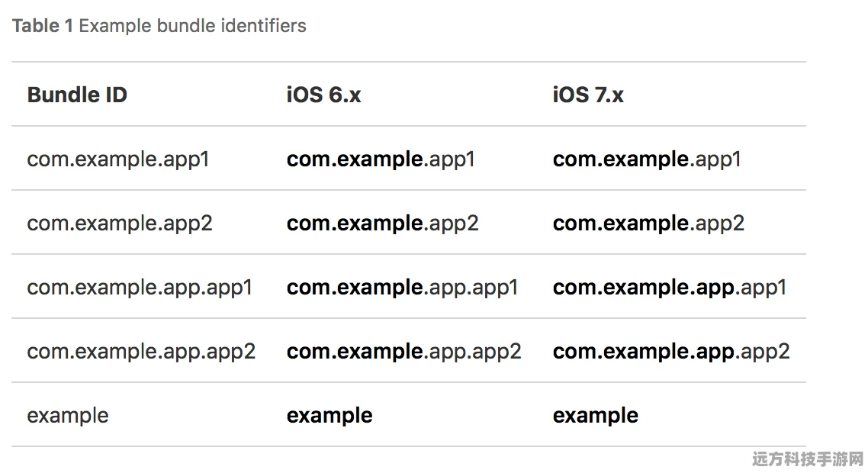Select the iOS 7.x column header
The image size is (868, 473).
point(588,95)
